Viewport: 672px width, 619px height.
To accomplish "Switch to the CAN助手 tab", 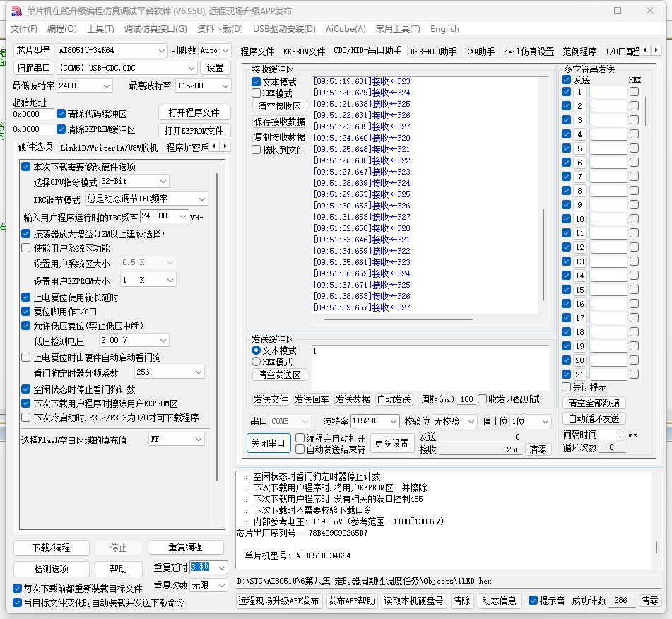I will 480,52.
